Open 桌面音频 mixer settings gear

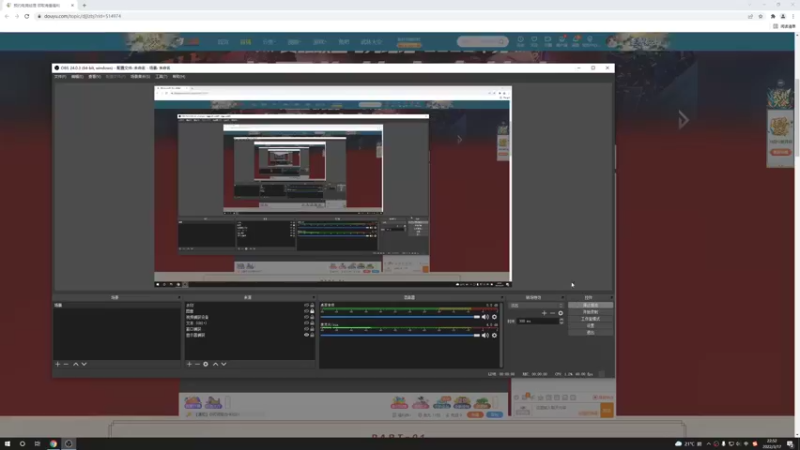coord(494,317)
